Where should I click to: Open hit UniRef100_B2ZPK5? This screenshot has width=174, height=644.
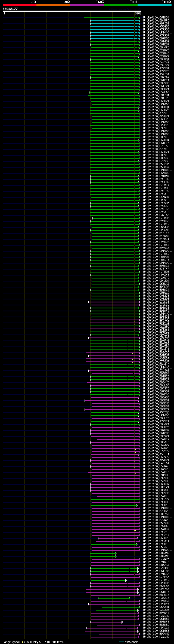[x=156, y=51]
